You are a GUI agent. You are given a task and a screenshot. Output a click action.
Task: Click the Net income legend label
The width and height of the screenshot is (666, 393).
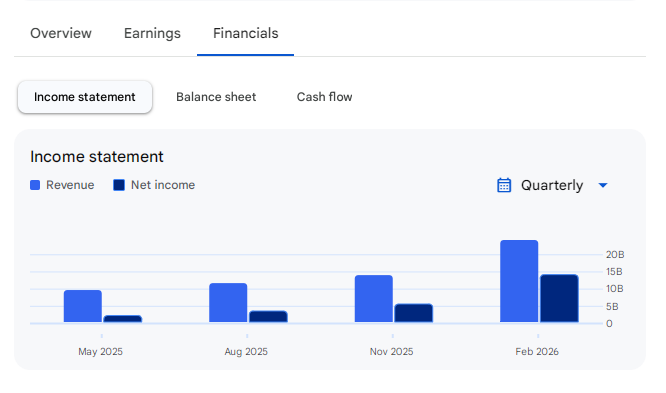click(163, 185)
